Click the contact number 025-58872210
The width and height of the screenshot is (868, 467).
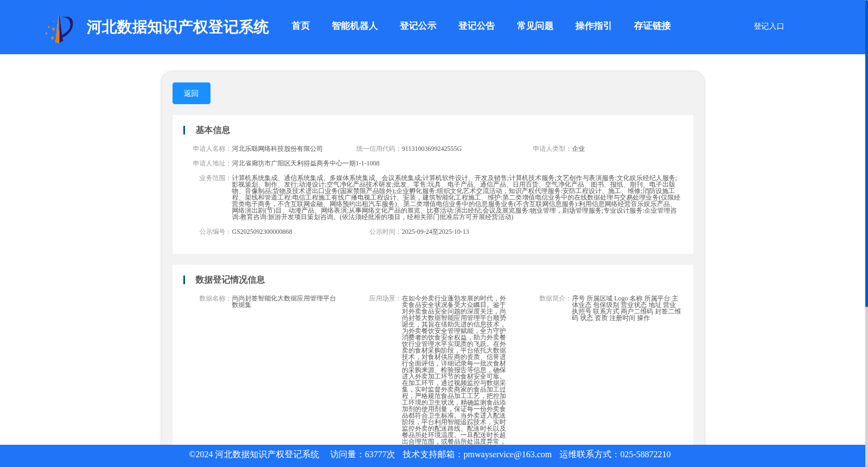645,455
